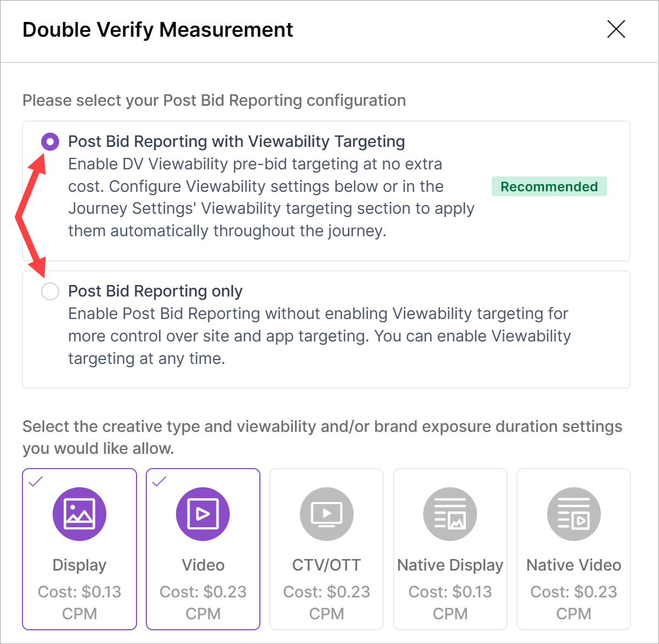Select the Viewability Targeting radio button
This screenshot has width=659, height=644.
click(x=50, y=142)
